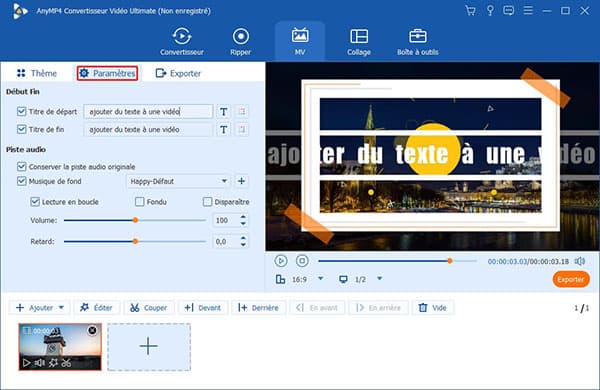Open Boîte à outils toolbox
This screenshot has height=390, width=600.
coord(417,41)
